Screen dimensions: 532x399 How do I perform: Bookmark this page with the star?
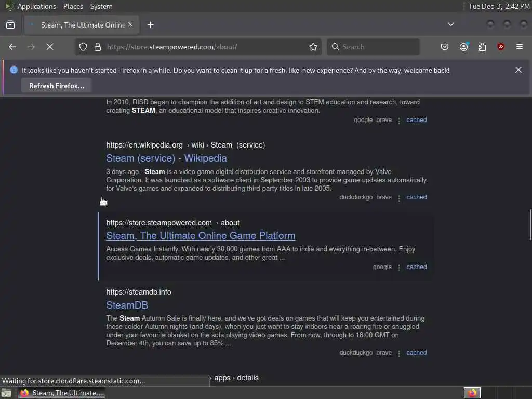(x=313, y=47)
